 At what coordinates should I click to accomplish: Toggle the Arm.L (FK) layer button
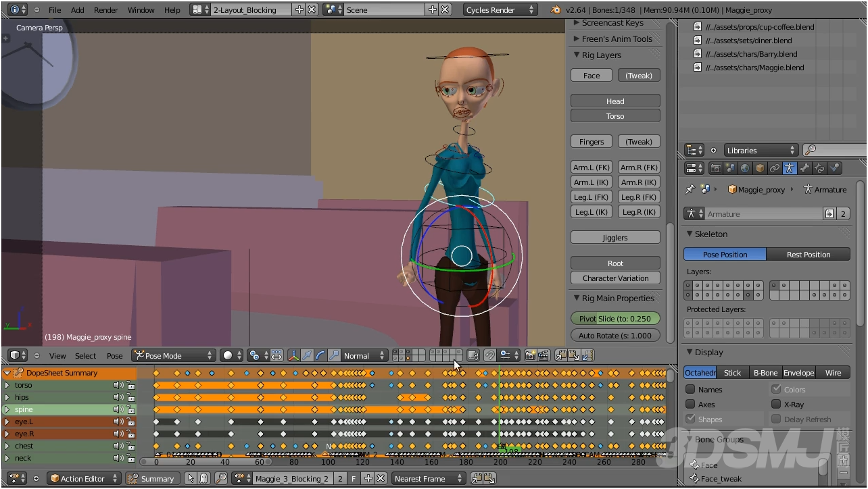pyautogui.click(x=592, y=167)
